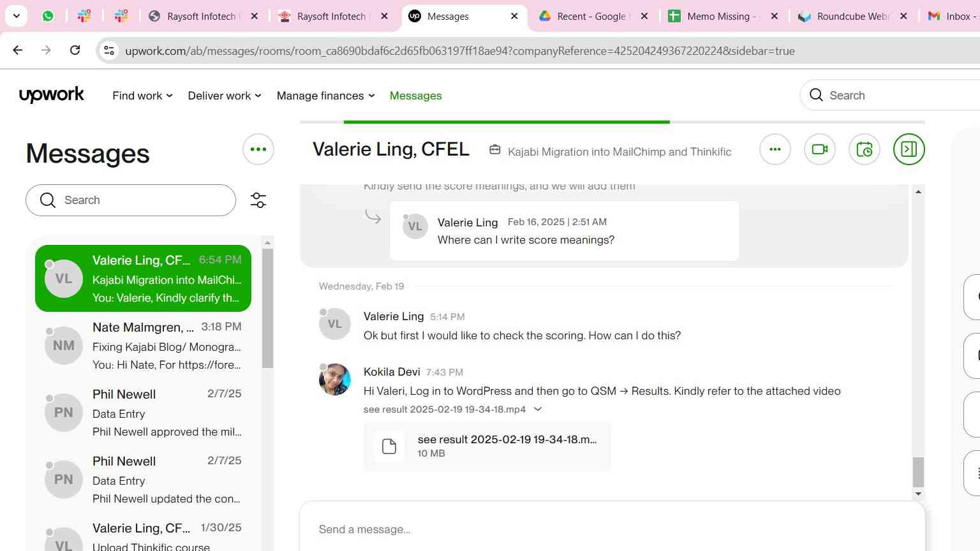Open the first Raysoft Infotech tab
This screenshot has width=980, height=551.
click(x=195, y=16)
